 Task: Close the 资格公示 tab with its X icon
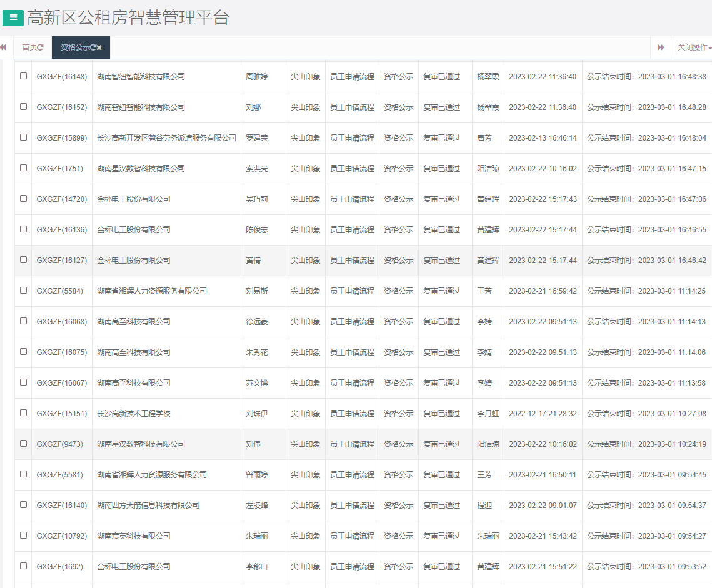[99, 47]
